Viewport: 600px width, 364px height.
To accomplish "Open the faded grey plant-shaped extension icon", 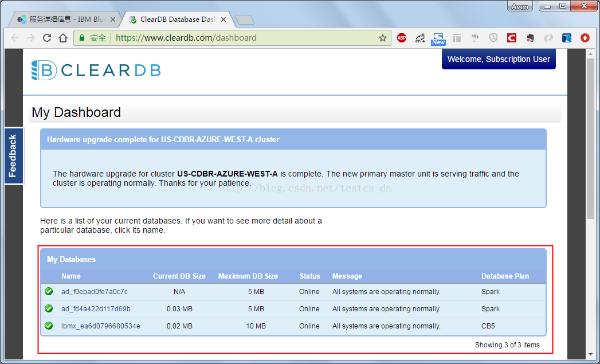I will [x=475, y=38].
